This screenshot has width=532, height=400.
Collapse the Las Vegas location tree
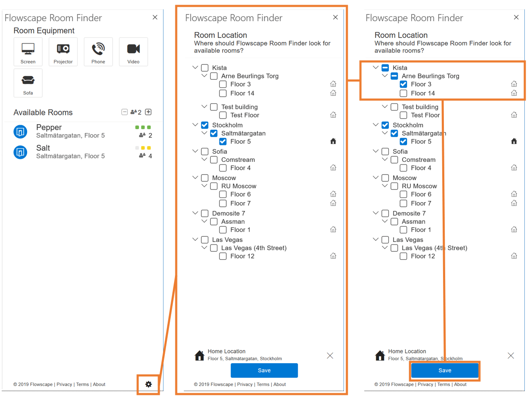(x=195, y=239)
